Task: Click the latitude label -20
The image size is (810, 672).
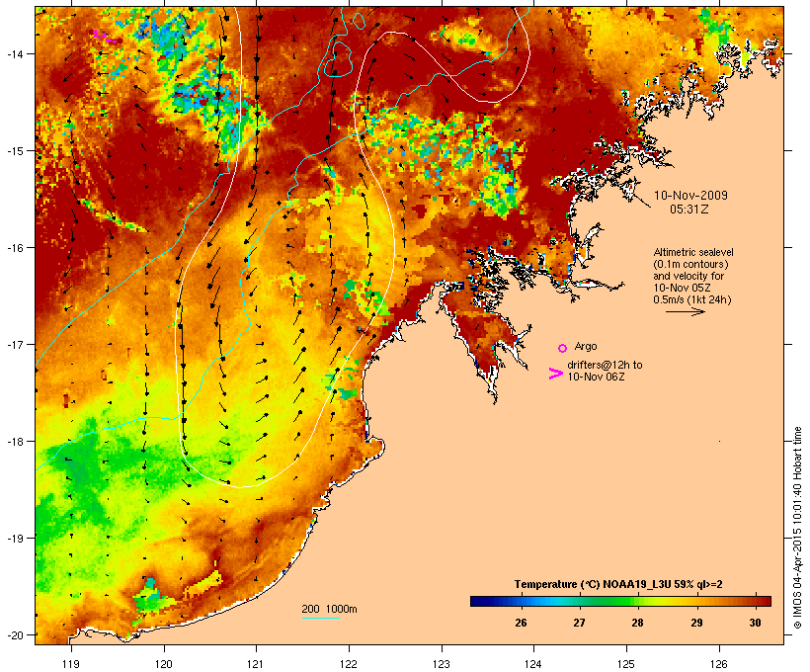Action: pyautogui.click(x=14, y=634)
